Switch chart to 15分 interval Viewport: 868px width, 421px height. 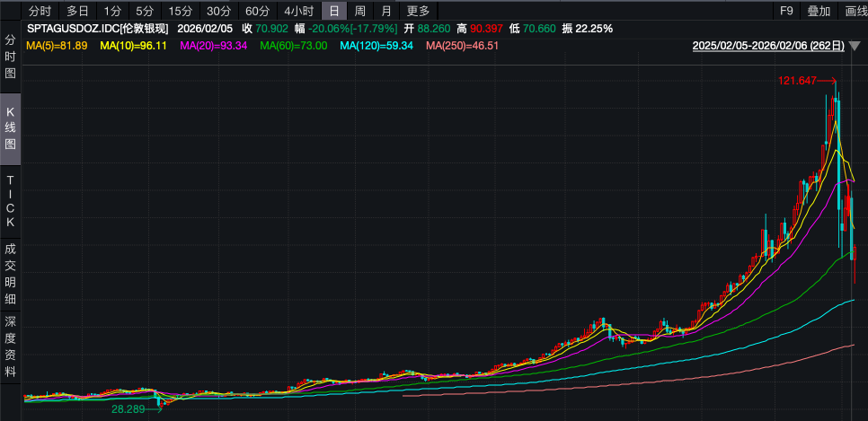point(180,11)
